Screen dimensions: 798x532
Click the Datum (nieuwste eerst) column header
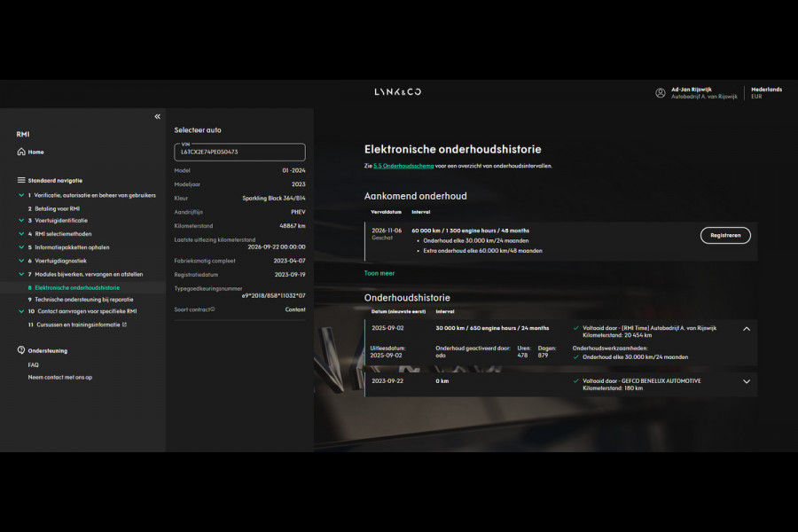coord(398,311)
